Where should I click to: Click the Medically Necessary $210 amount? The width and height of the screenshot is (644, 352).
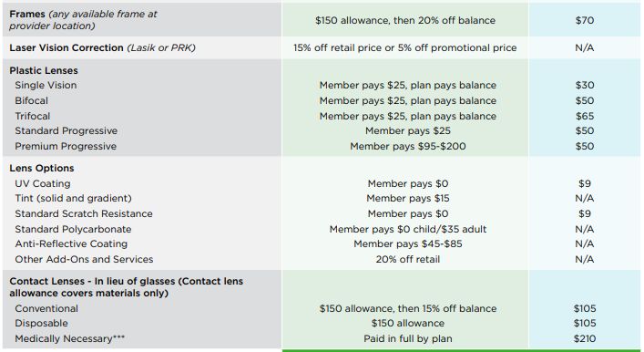pos(585,338)
